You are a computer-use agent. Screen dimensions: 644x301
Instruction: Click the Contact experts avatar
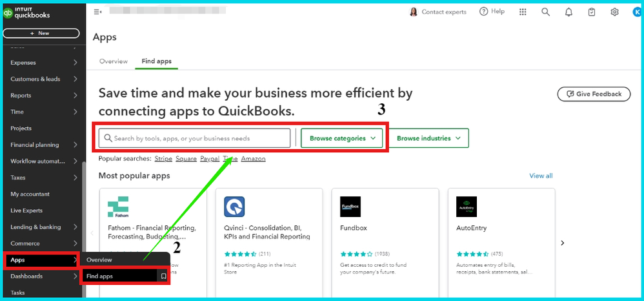click(414, 12)
